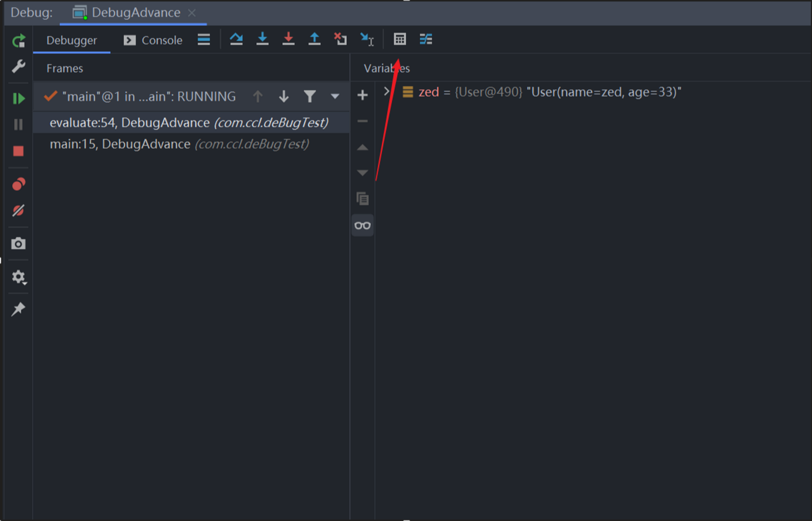The image size is (812, 521).
Task: Expand the thread dropdown arrow next to filter
Action: (x=335, y=96)
